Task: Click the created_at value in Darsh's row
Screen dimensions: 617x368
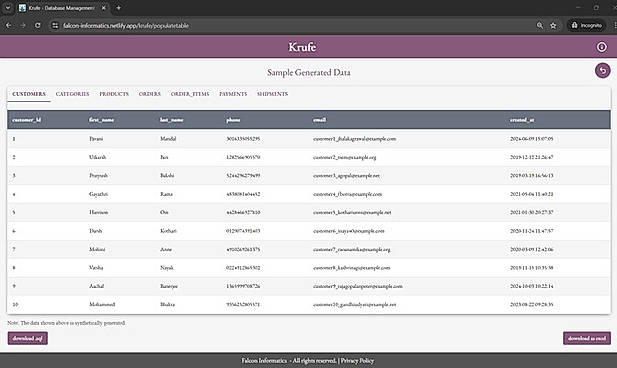Action: [x=532, y=231]
